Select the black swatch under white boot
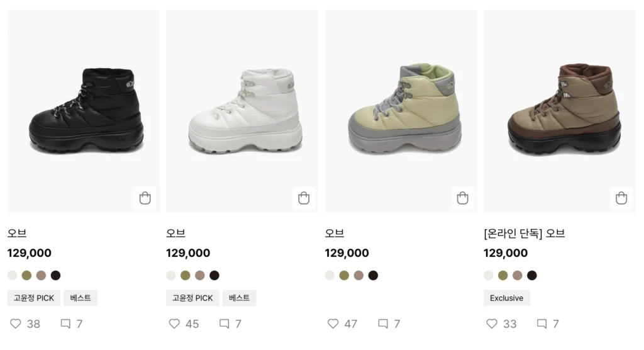644x350 pixels. [214, 275]
